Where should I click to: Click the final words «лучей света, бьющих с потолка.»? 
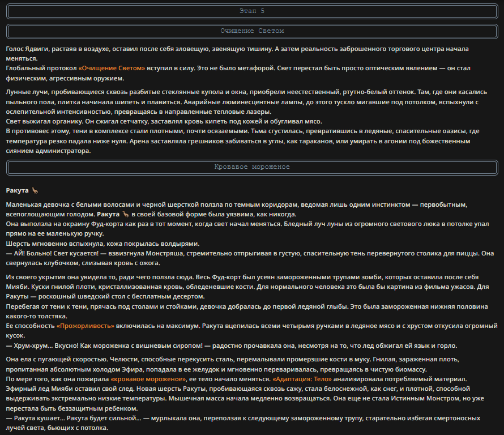57,428
